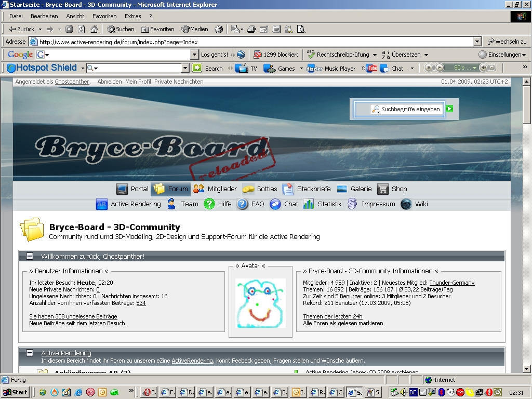Image resolution: width=532 pixels, height=399 pixels.
Task: Click the radio volume speaker icon
Action: 484,68
